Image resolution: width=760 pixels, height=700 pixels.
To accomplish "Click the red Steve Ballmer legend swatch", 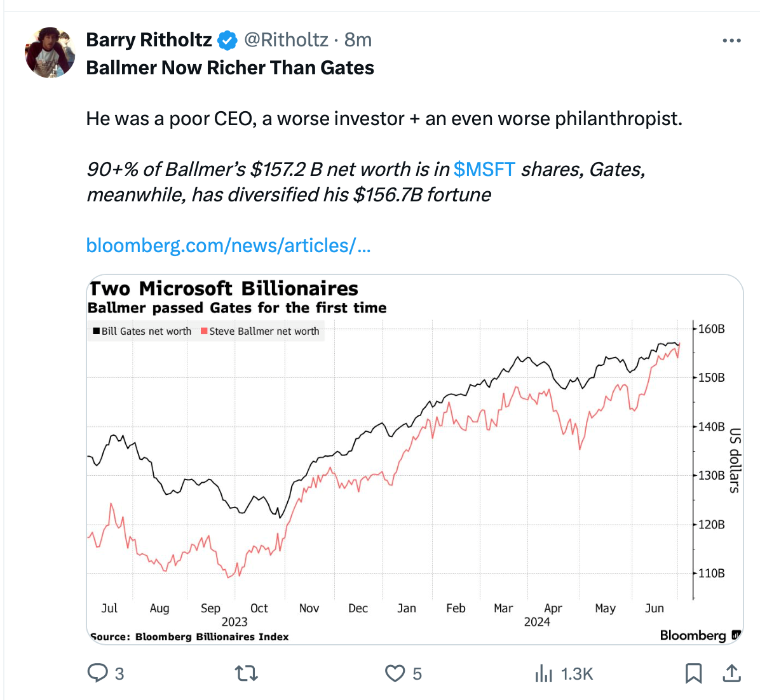I will point(204,331).
